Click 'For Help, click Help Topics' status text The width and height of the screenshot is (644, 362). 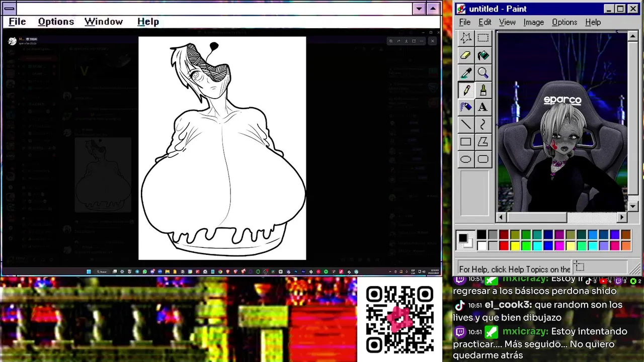click(515, 269)
